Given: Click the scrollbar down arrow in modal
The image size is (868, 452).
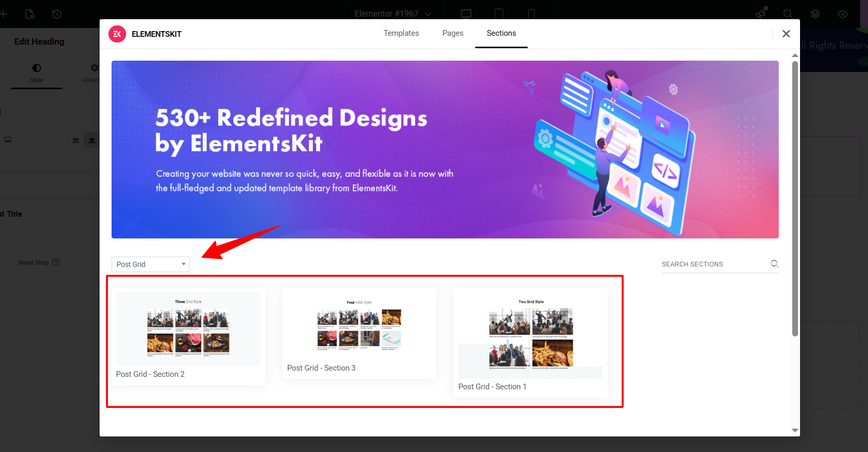Looking at the screenshot, I should (795, 430).
